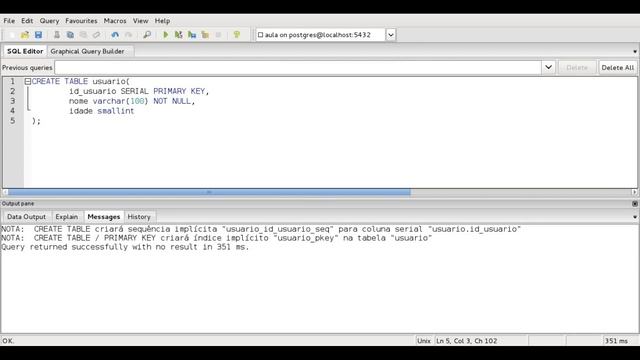
Task: Click into the Previous queries input field
Action: (298, 67)
